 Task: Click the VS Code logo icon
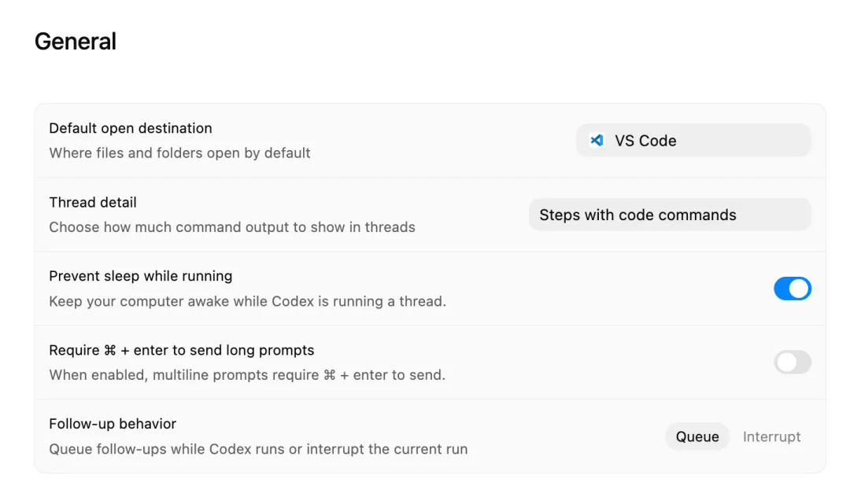coord(597,141)
